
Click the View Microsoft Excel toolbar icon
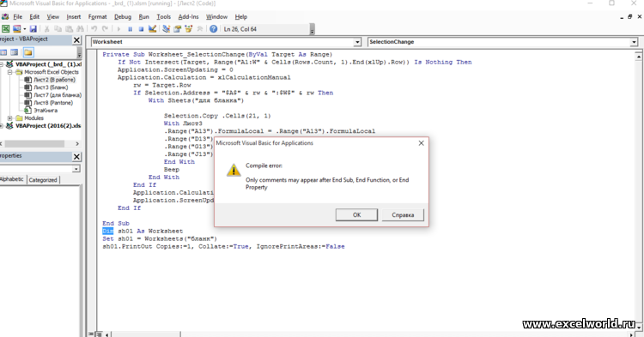pyautogui.click(x=6, y=29)
